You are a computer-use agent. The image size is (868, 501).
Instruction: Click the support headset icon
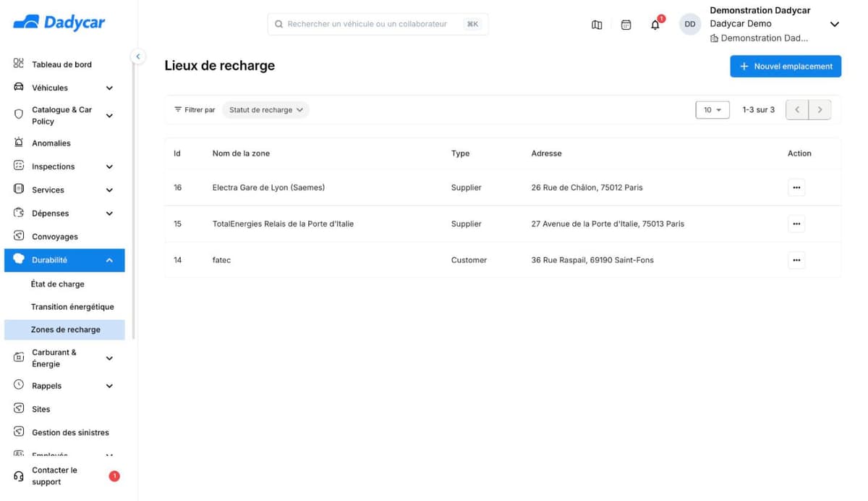pyautogui.click(x=19, y=476)
